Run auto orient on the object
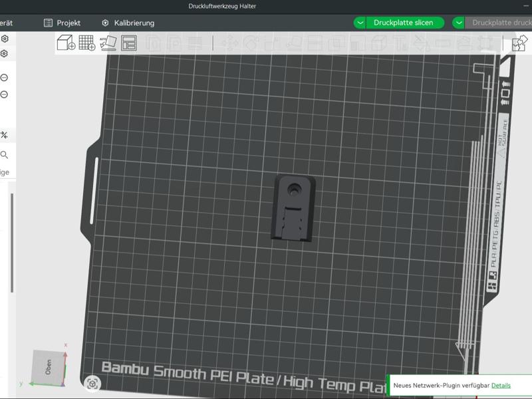This screenshot has height=399, width=532. (x=108, y=43)
